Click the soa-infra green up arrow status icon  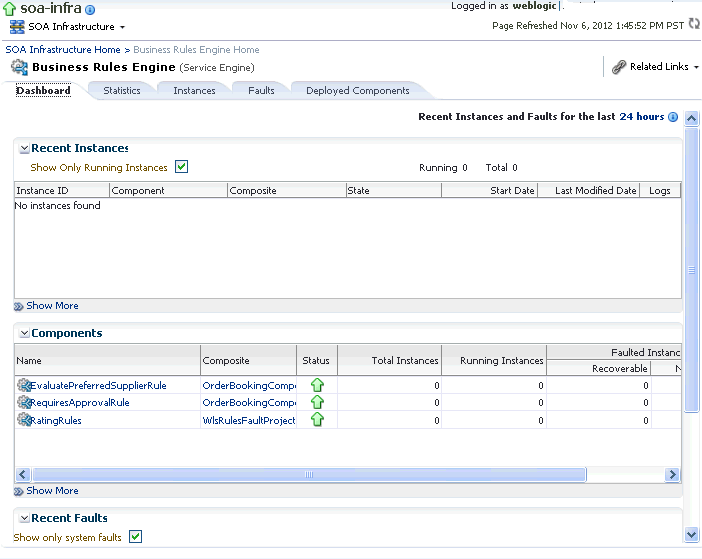tap(9, 9)
